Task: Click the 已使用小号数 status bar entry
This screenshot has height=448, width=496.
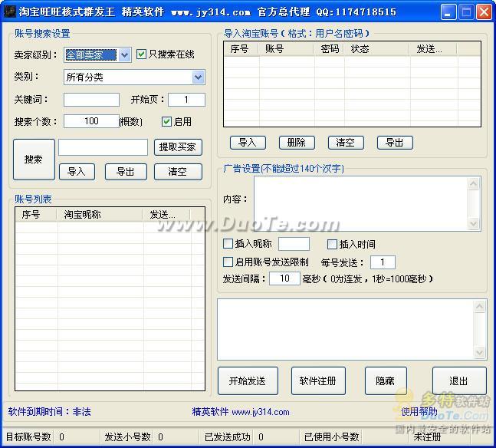Action: [x=331, y=437]
